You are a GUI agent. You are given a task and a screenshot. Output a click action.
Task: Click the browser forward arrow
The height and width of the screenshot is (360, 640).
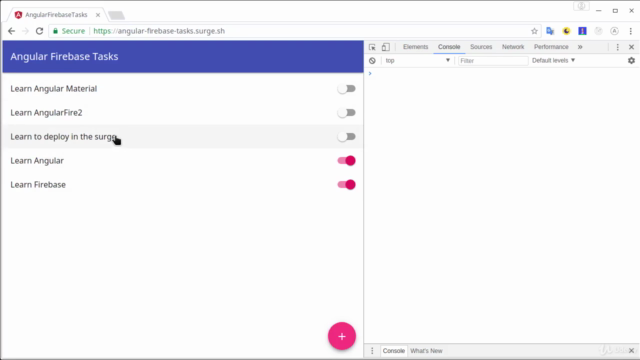click(25, 31)
